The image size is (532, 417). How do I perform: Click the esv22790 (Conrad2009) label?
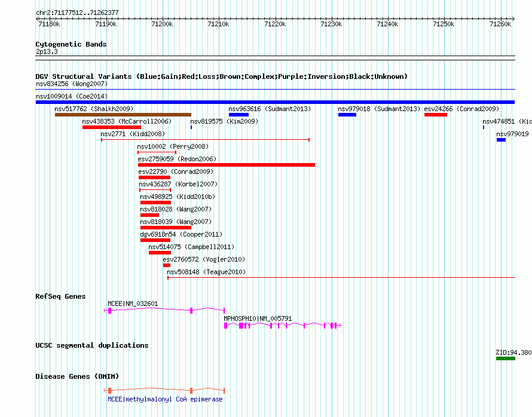(176, 171)
